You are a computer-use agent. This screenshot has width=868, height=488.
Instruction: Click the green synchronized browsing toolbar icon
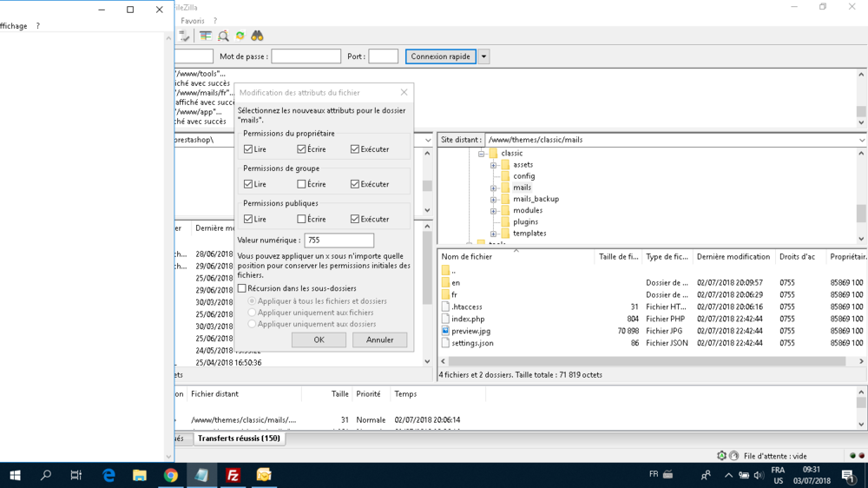tap(240, 36)
